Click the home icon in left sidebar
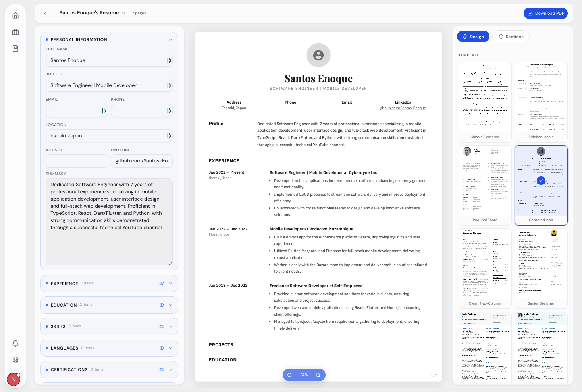Viewport: 582px width, 392px height. (15, 15)
